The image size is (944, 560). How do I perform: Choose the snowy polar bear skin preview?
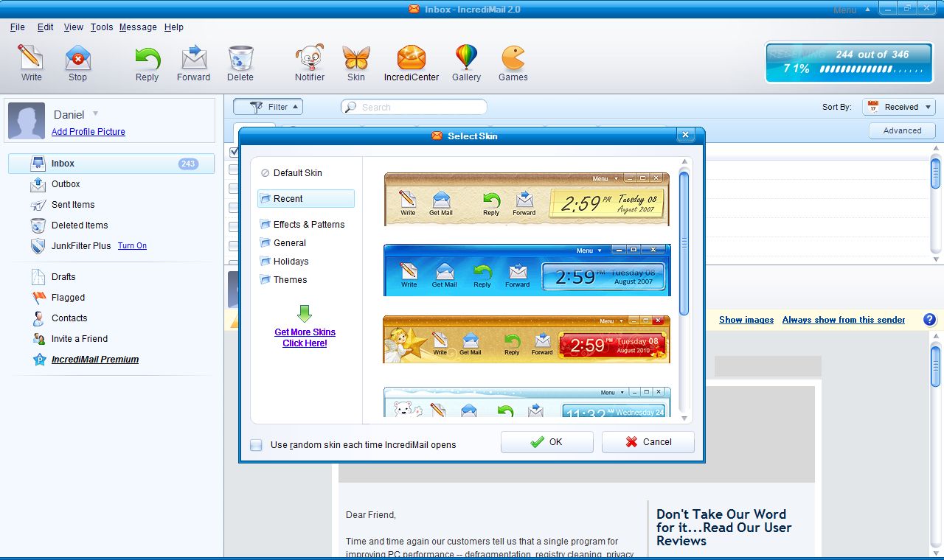[x=527, y=402]
